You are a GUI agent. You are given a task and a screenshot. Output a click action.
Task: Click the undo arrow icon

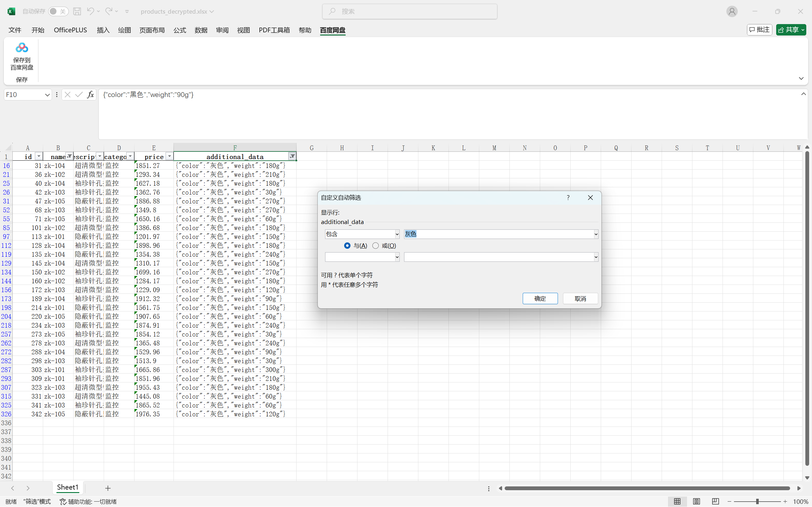(90, 11)
